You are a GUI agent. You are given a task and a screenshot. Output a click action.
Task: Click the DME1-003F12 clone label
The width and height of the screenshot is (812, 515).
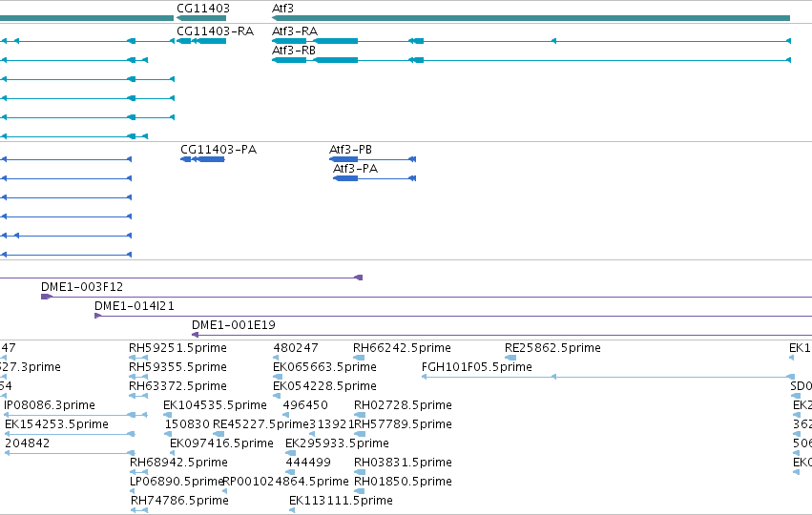[82, 287]
